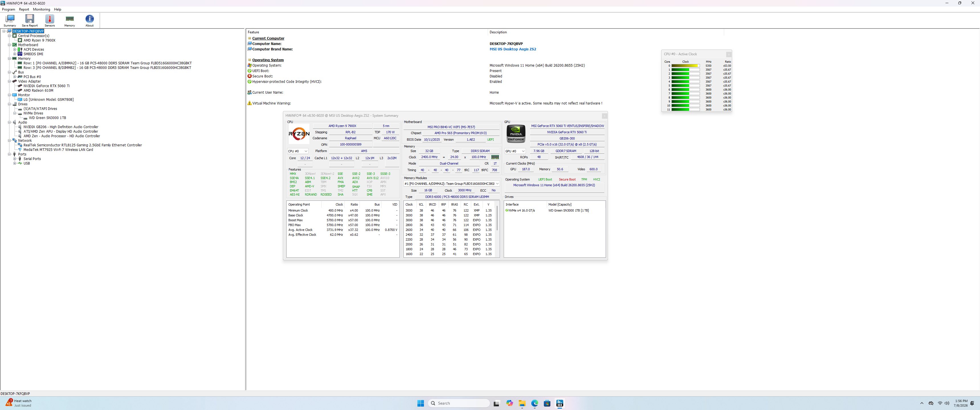The image size is (980, 410).
Task: Click the PCI Bus #0 icon in tree
Action: tap(20, 77)
